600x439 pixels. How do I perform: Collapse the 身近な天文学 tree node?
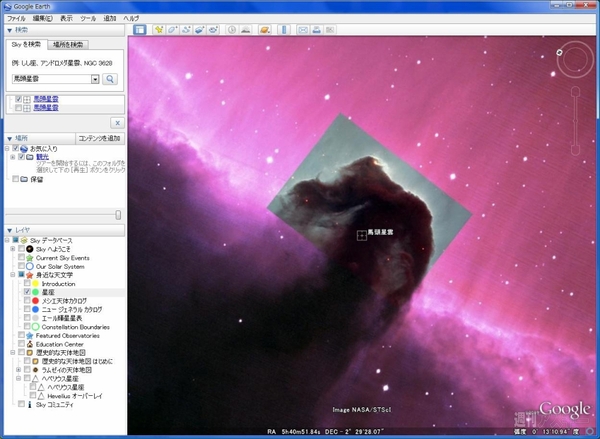[13, 275]
